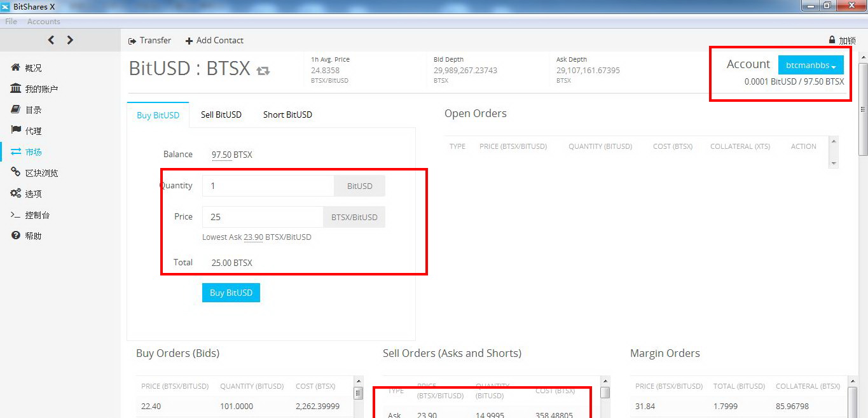Viewport: 868px width, 418px height.
Task: Open 目录 in the sidebar
Action: [x=34, y=110]
